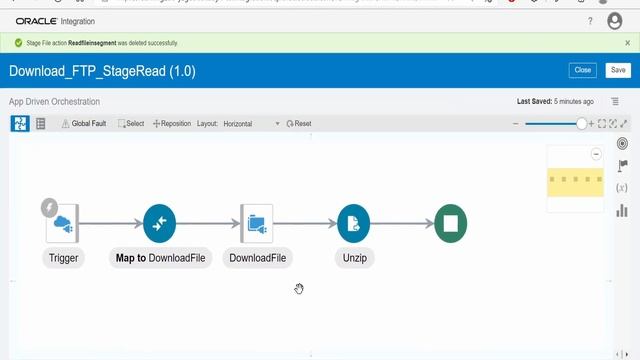The image size is (640, 360).
Task: Switch to pseudo/list view icon
Action: 40,123
